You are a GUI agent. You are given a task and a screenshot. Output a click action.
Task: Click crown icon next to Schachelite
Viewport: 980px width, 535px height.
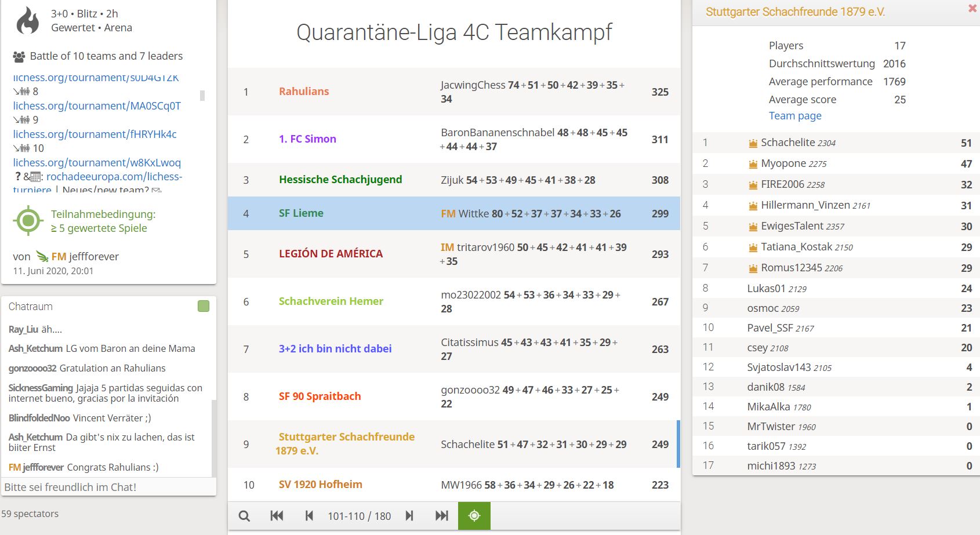(x=753, y=143)
